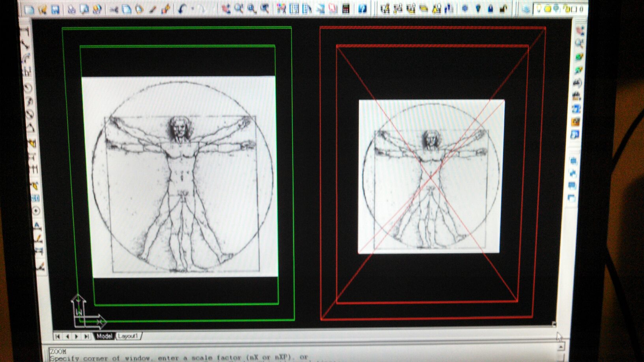Open Plot Preview icon
Viewport: 644px width, 362px height.
(84, 9)
